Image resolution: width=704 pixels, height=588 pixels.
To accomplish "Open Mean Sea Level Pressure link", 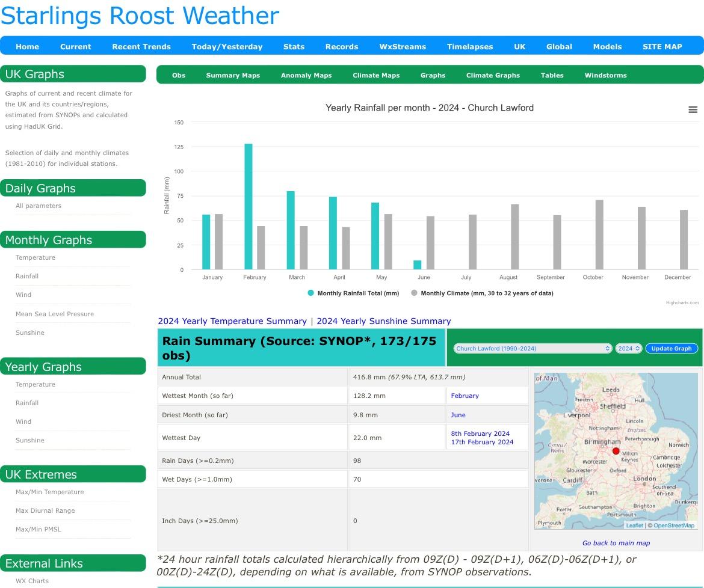I will 55,314.
